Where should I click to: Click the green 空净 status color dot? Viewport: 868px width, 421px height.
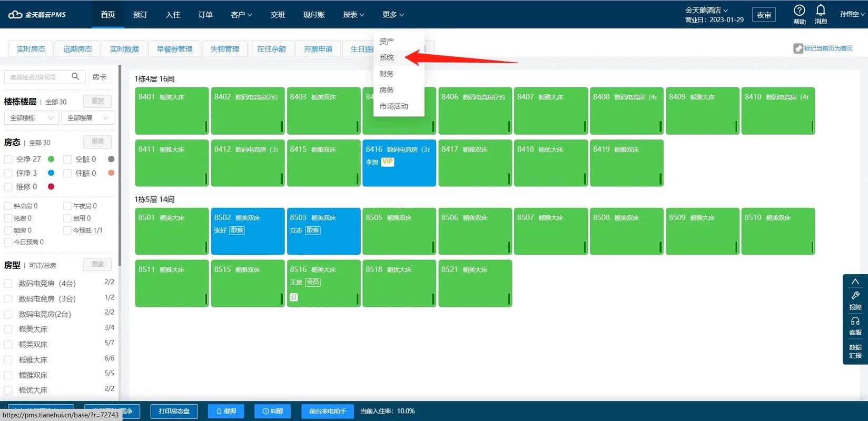click(51, 159)
